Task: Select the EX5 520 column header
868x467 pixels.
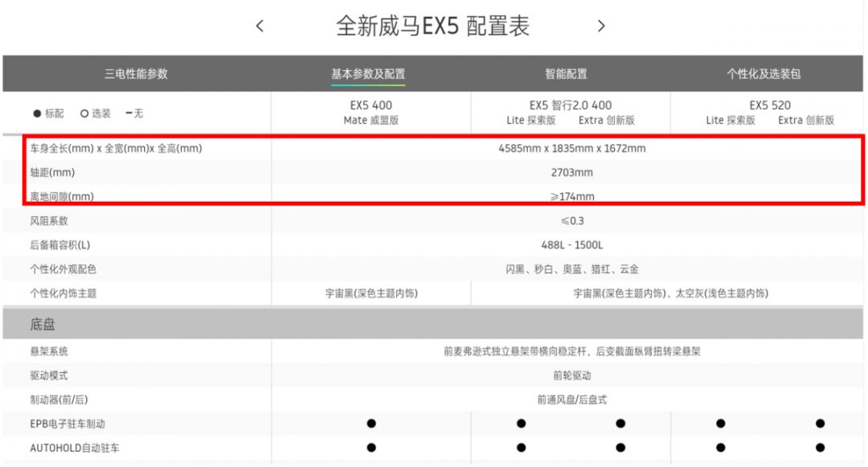Action: (x=770, y=105)
